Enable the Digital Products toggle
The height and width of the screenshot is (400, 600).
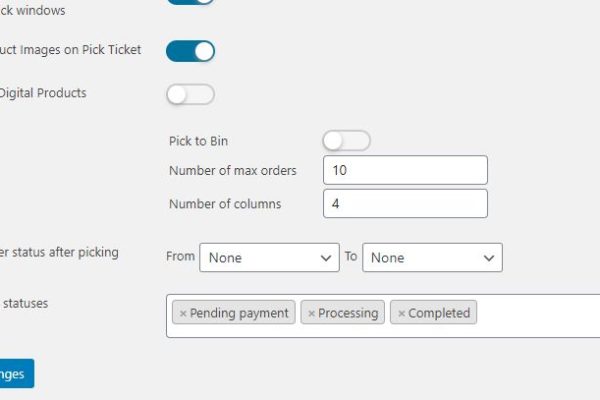(x=190, y=95)
